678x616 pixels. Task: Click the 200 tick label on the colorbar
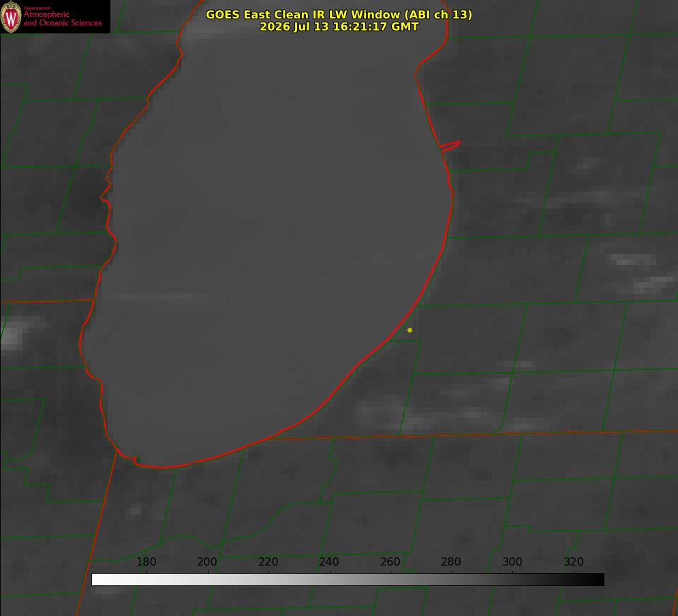(207, 561)
